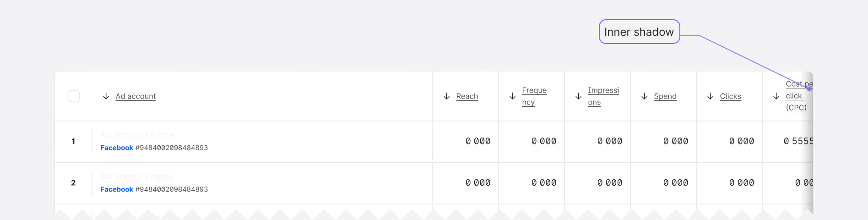Open Facebook link in row 1
Image resolution: width=868 pixels, height=220 pixels.
pyautogui.click(x=117, y=148)
